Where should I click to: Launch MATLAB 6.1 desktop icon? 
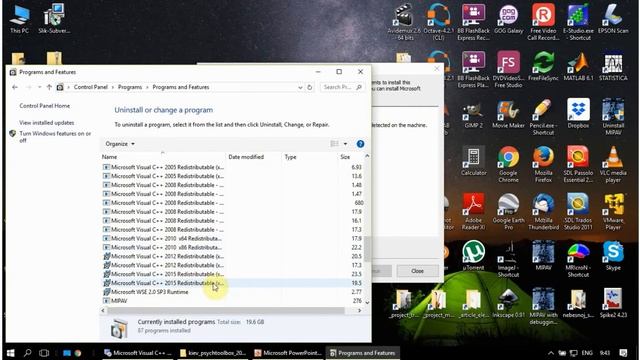[578, 66]
